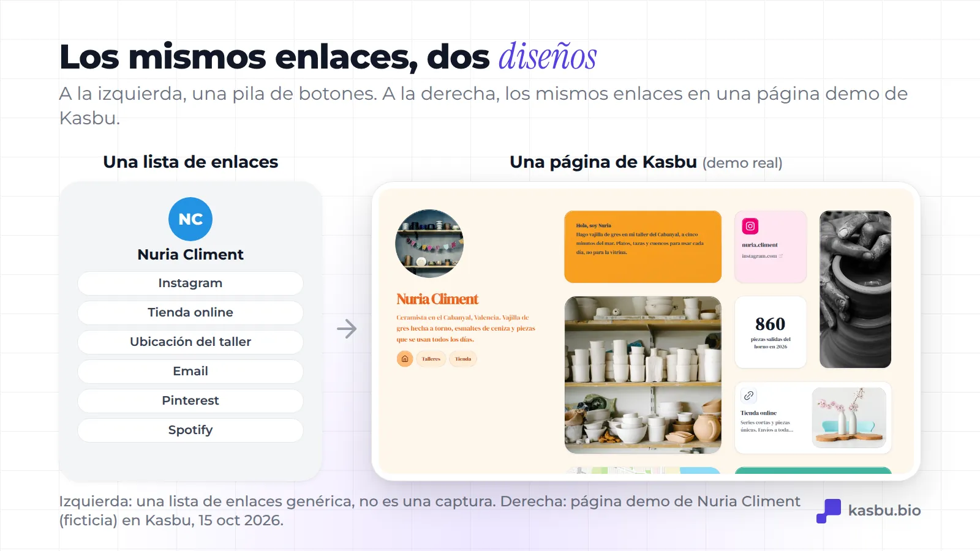
Task: Open the instagram.com link in pink card
Action: pyautogui.click(x=762, y=256)
